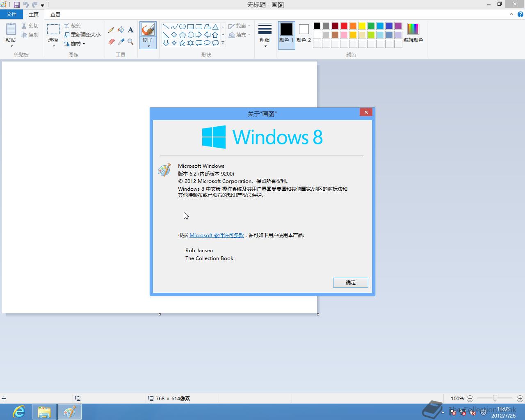Viewport: 525px width, 420px height.
Task: Switch to the View (查看) tab
Action: click(x=55, y=14)
